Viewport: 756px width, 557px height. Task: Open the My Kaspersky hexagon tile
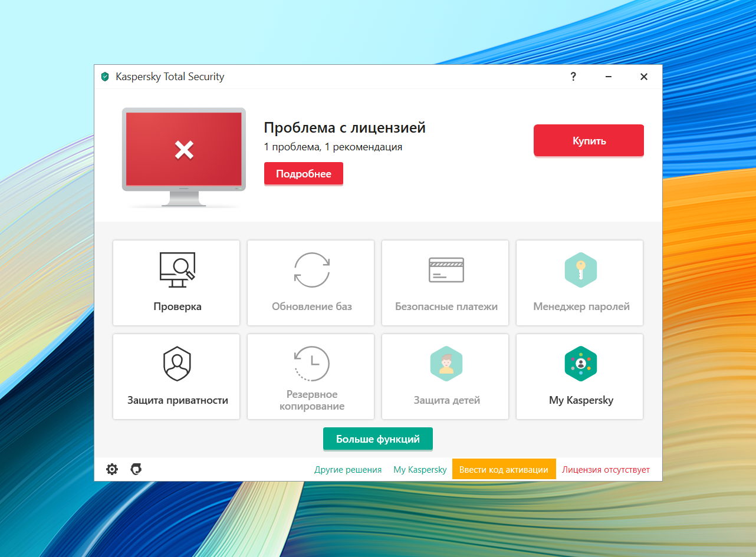pos(580,377)
